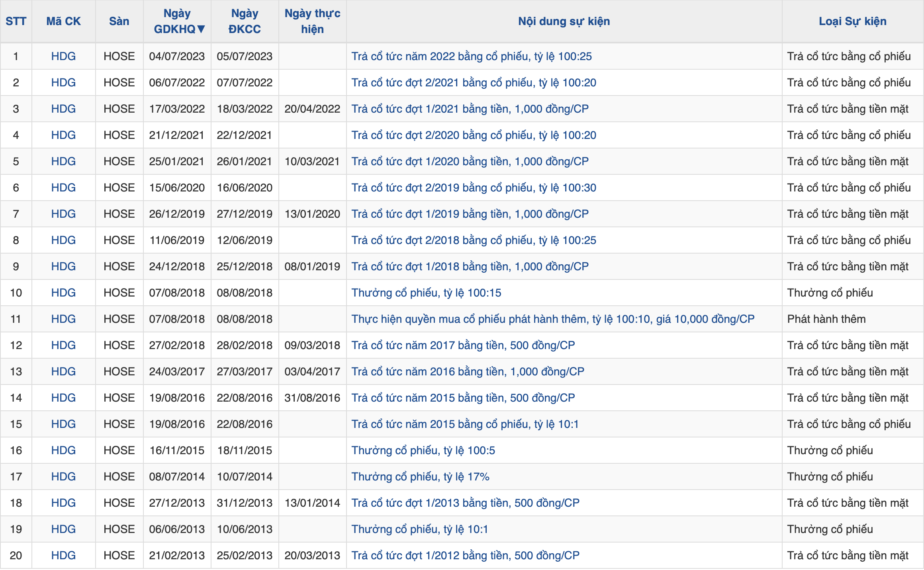
Task: Click the Nội dung sự kiện header
Action: point(564,21)
